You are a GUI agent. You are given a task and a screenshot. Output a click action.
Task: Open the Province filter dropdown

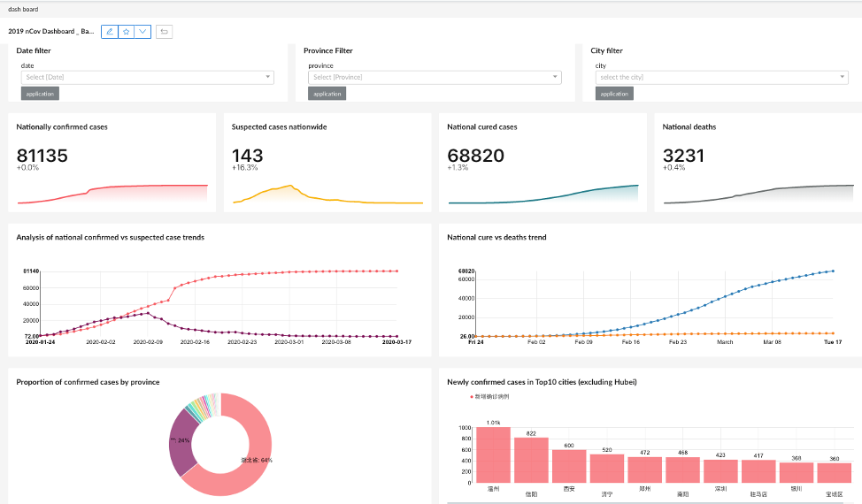(435, 78)
